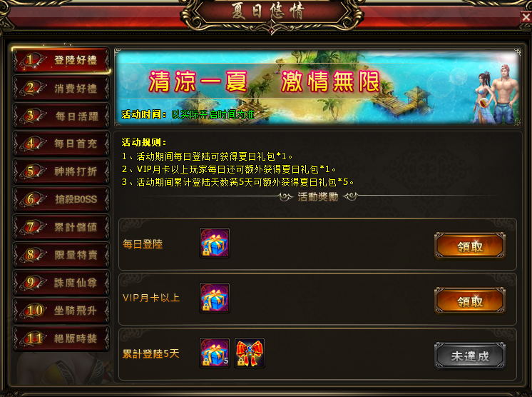Select the 誅魔仙尊 tab
This screenshot has height=397, width=532.
(x=61, y=283)
